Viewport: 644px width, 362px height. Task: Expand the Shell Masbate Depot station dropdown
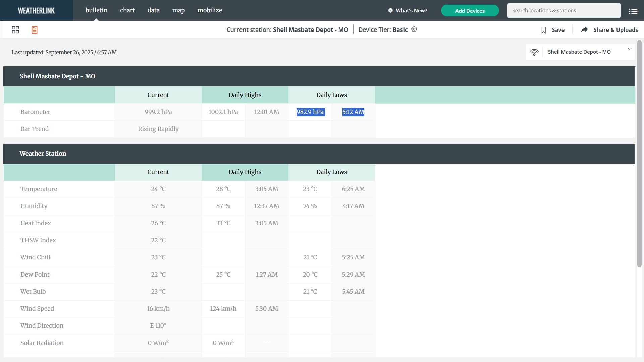click(x=579, y=52)
